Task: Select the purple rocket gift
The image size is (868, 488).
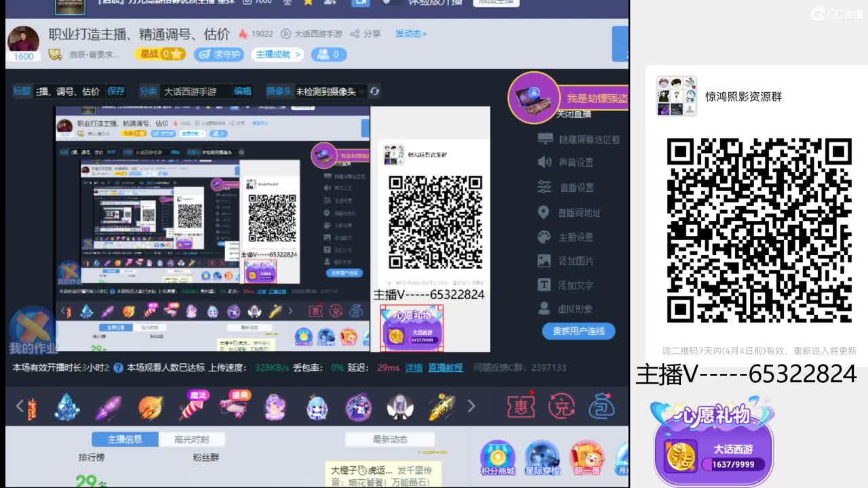Action: (108, 408)
